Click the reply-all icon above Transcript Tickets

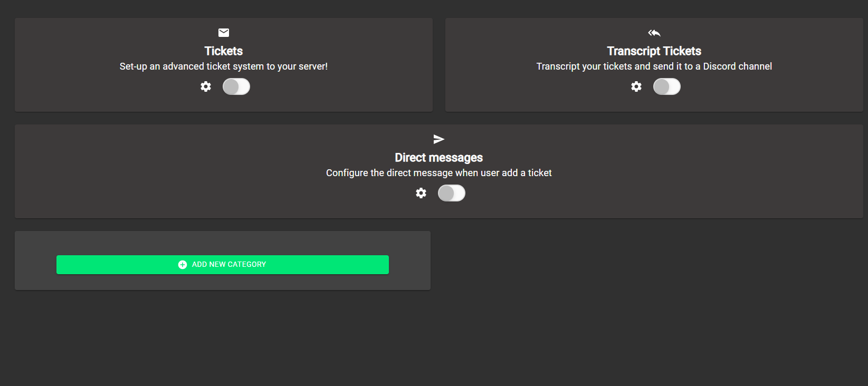pos(654,33)
